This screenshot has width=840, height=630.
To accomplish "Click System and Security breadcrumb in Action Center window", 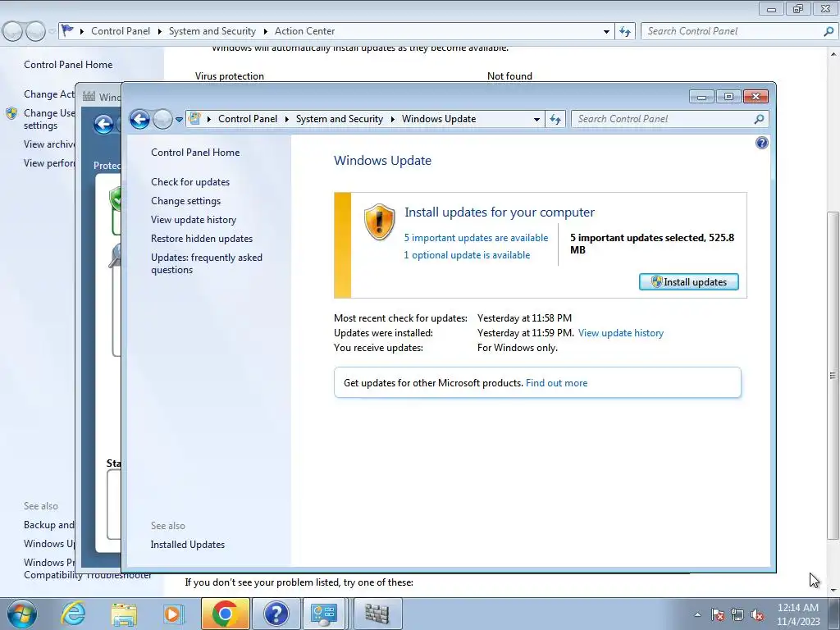I will click(x=212, y=31).
